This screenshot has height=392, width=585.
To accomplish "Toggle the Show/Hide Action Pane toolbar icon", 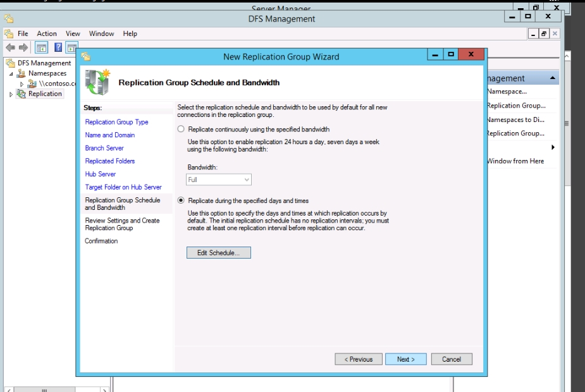I will [x=71, y=47].
